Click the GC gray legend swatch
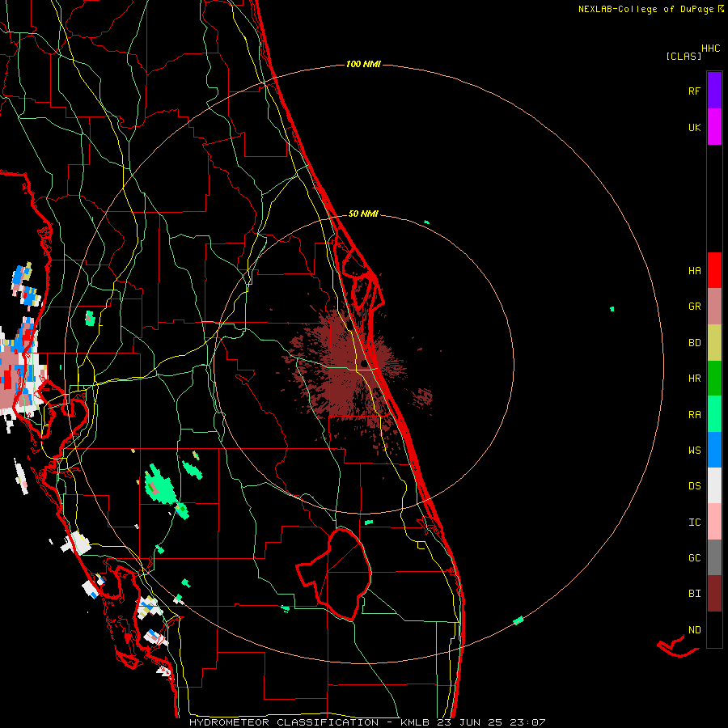 point(714,557)
